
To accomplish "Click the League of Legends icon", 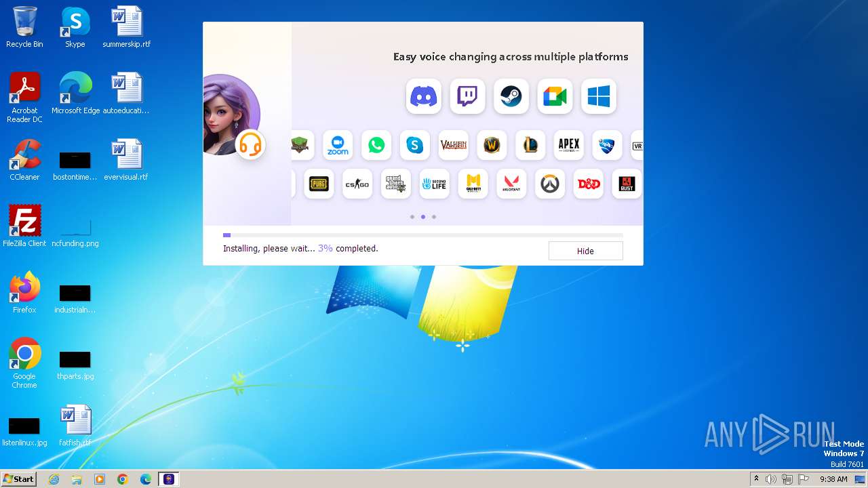I will click(x=530, y=145).
